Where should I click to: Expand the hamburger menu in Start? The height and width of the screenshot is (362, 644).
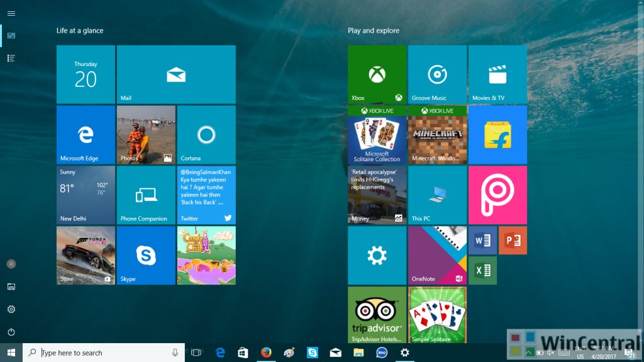11,14
